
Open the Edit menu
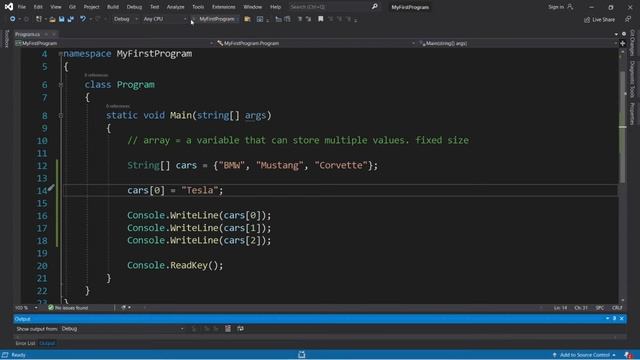(38, 7)
